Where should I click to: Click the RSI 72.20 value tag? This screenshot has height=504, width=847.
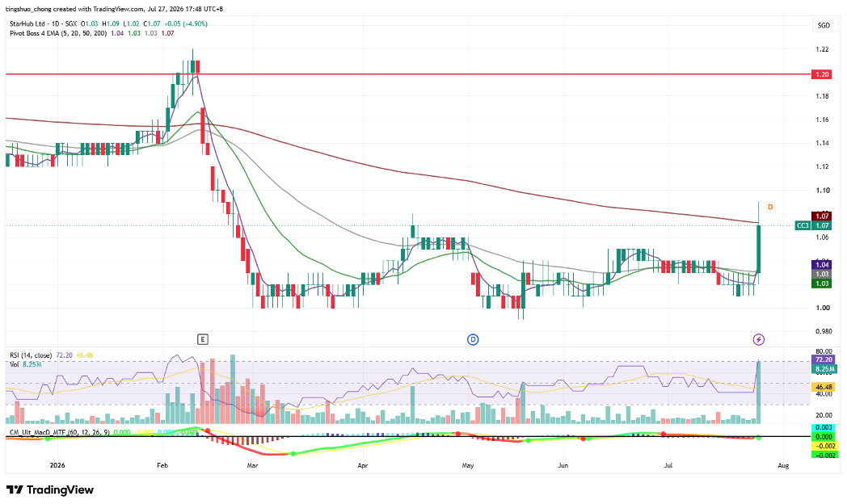point(824,359)
